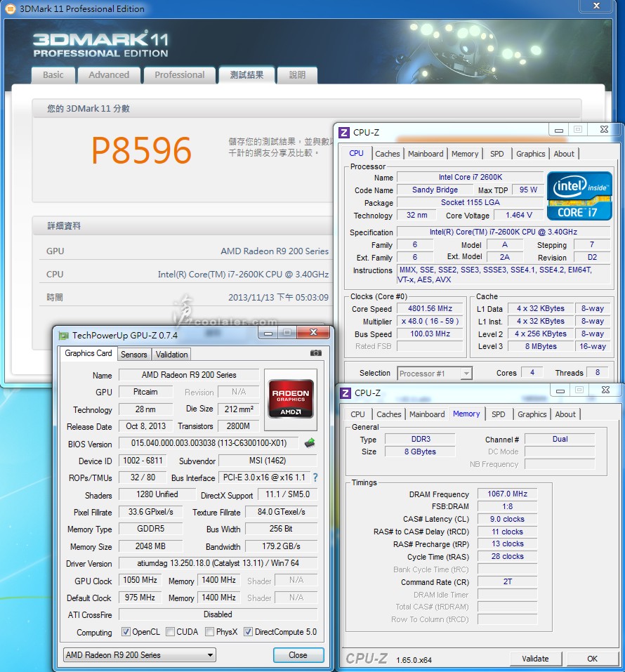The image size is (625, 672).
Task: Click the upper CPU-Z window Z icon
Action: click(x=344, y=133)
